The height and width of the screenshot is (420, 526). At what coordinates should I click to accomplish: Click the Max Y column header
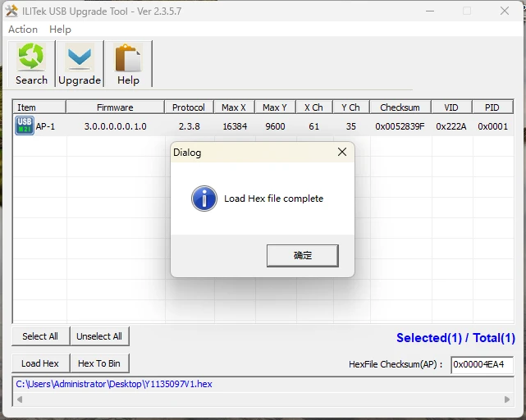275,107
